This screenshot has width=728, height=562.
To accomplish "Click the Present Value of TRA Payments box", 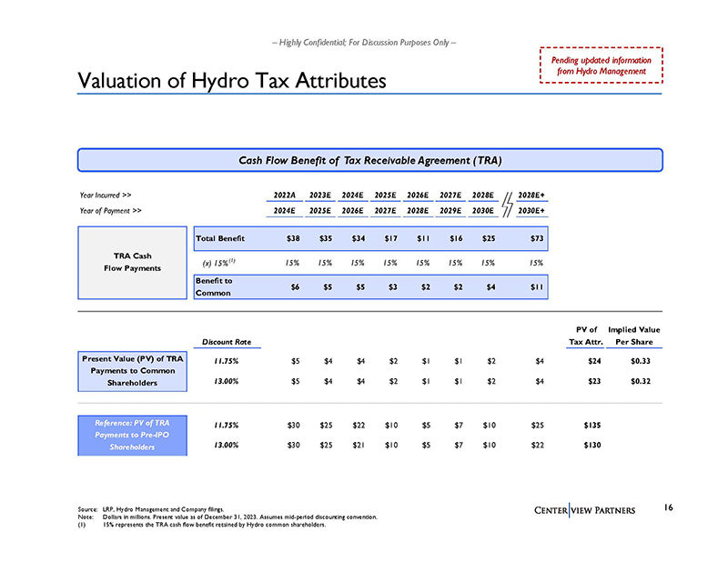I will coord(131,372).
